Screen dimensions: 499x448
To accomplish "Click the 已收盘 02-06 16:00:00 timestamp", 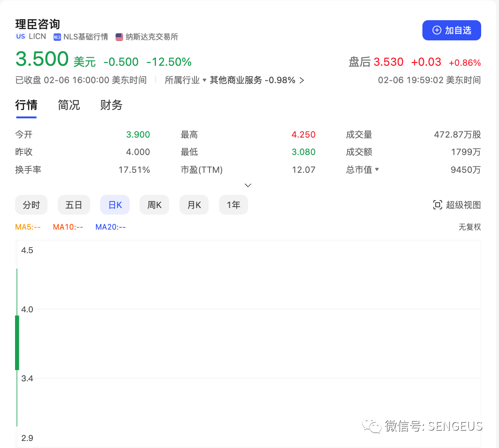I will tap(81, 80).
